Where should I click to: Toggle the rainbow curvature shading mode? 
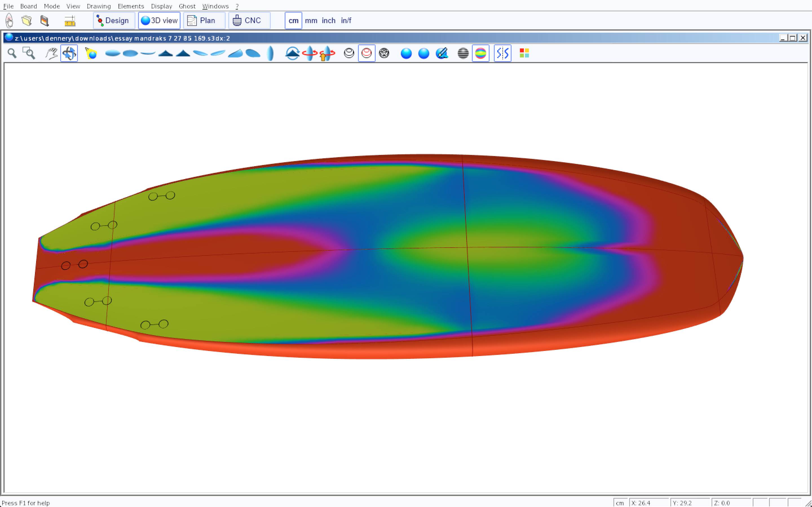point(480,53)
